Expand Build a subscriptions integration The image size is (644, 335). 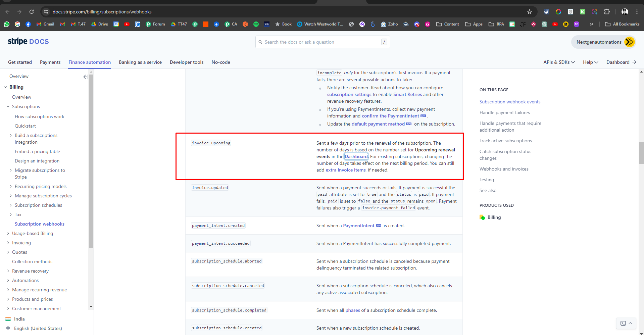pos(11,135)
